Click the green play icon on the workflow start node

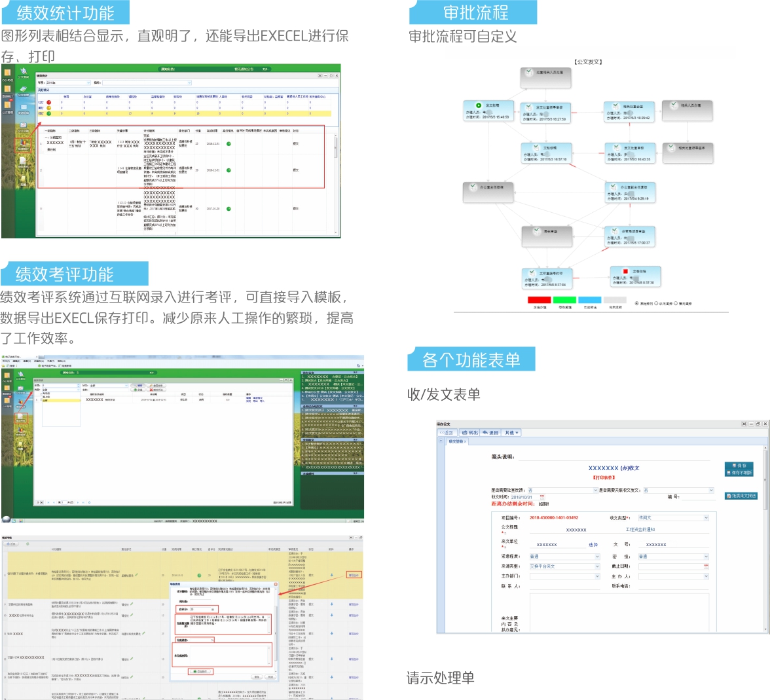coord(479,105)
